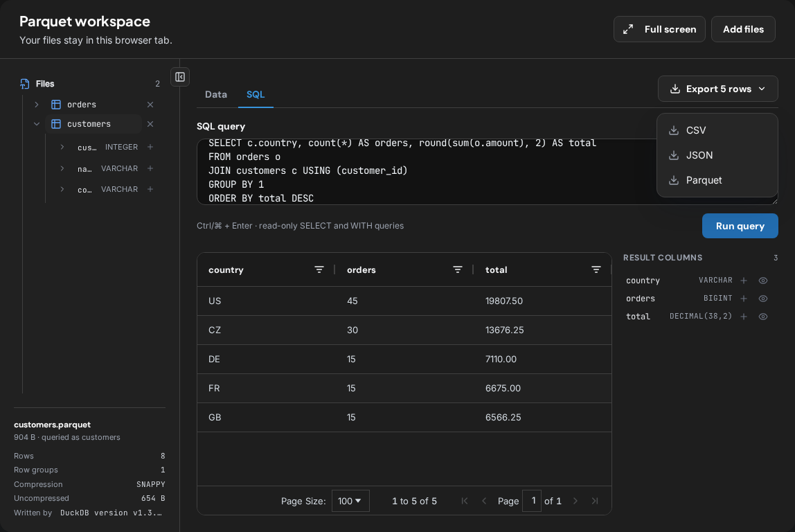Open filter menu for country column
Viewport: 795px width, 532px height.
tap(319, 269)
